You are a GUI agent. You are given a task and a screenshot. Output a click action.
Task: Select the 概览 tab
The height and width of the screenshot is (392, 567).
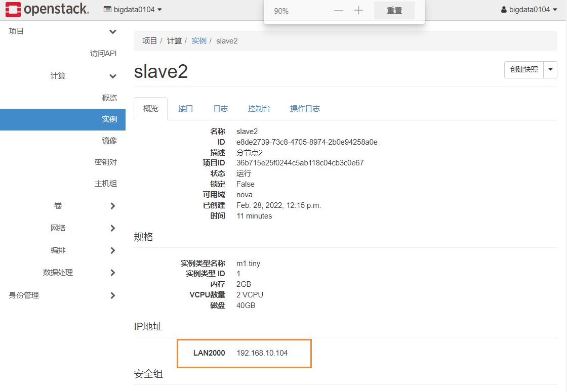click(x=151, y=109)
